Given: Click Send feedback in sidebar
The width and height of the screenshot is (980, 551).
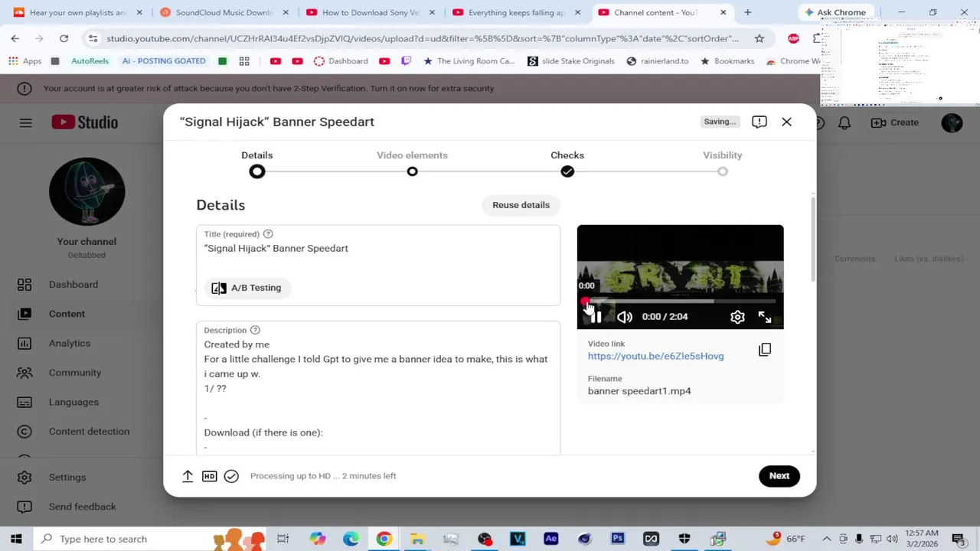Looking at the screenshot, I should 82,507.
